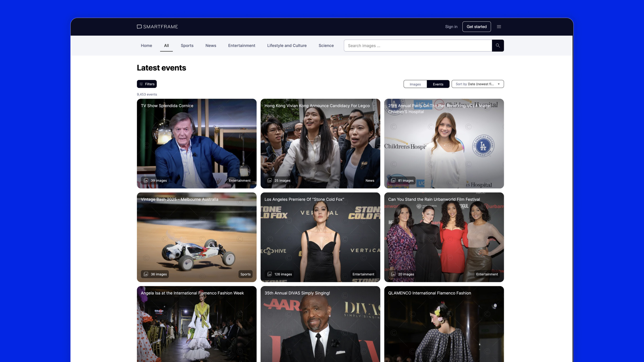Click the Sort by dropdown arrow
This screenshot has height=362, width=644.
(x=499, y=84)
